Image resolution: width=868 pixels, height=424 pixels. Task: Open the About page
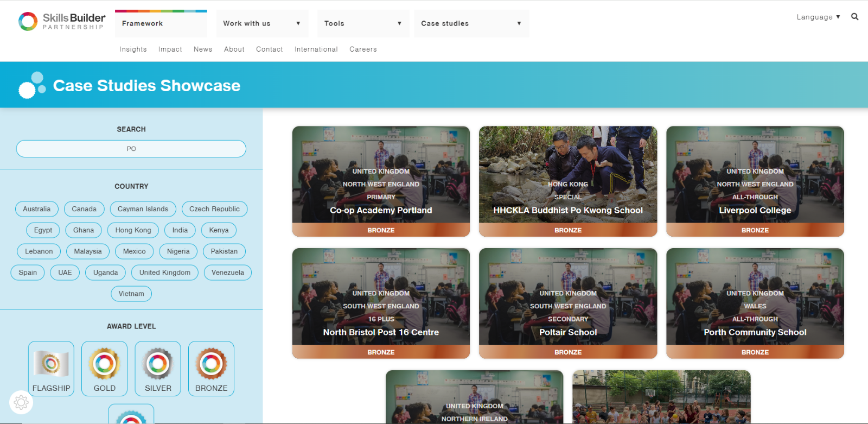(234, 49)
